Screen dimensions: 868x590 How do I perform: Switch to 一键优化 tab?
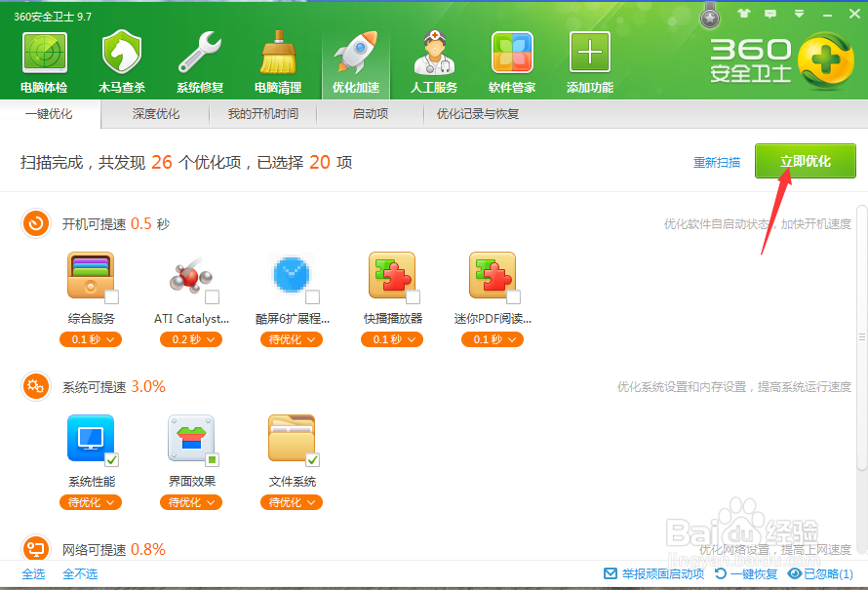(50, 114)
